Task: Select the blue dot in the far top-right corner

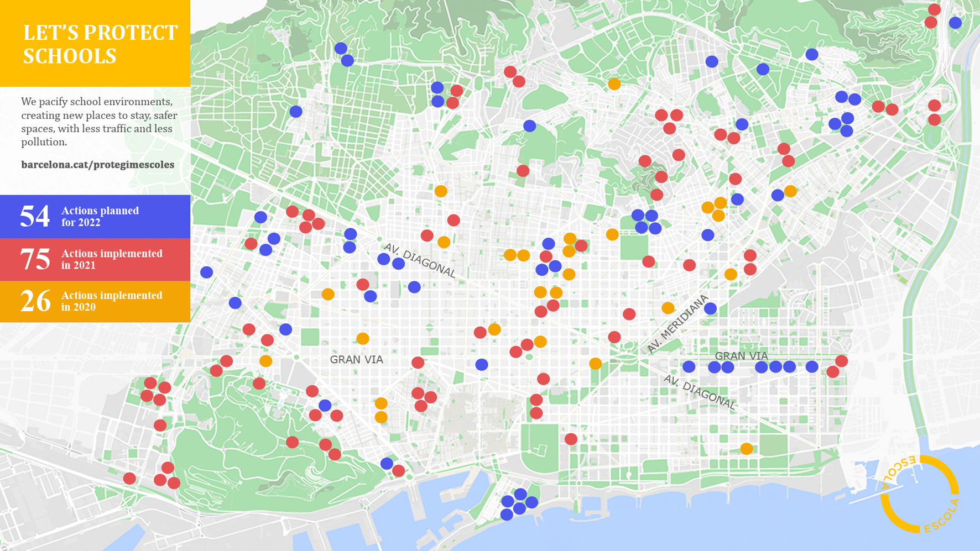Action: (955, 23)
